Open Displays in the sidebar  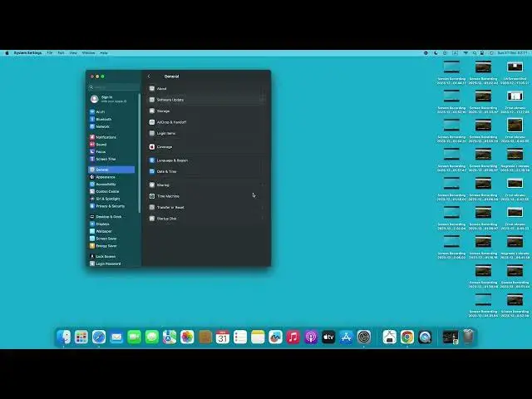100,224
